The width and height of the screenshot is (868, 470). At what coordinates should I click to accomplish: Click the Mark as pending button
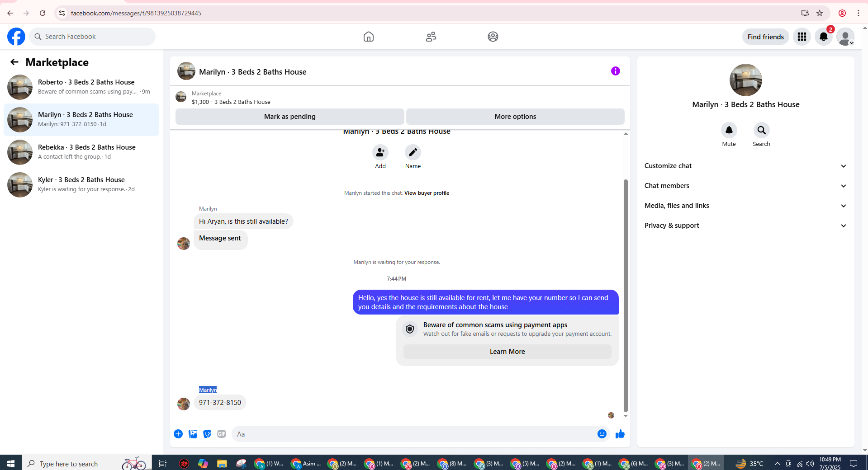coord(290,117)
